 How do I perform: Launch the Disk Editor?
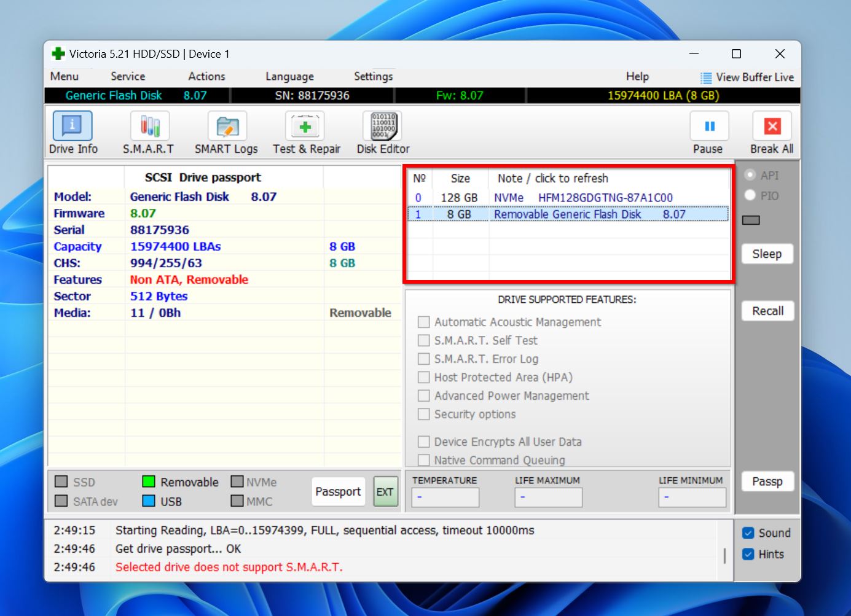(x=383, y=127)
